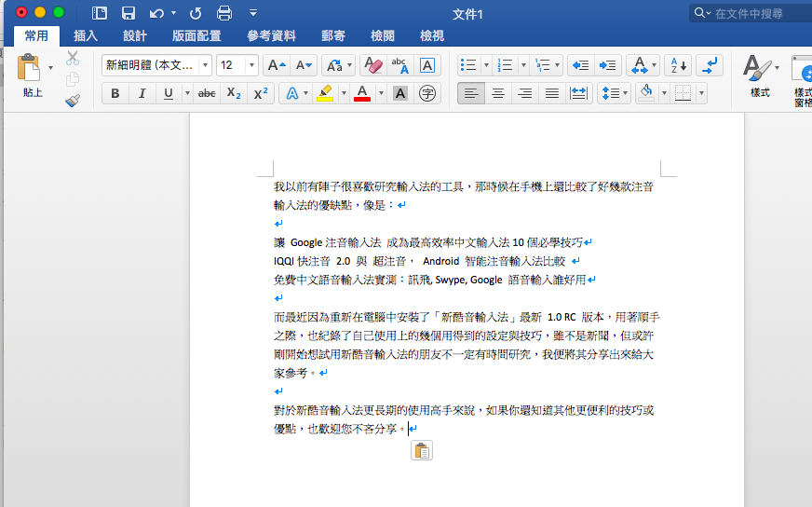This screenshot has width=812, height=507.
Task: Open the 檢視 (View) tab
Action: pos(432,35)
